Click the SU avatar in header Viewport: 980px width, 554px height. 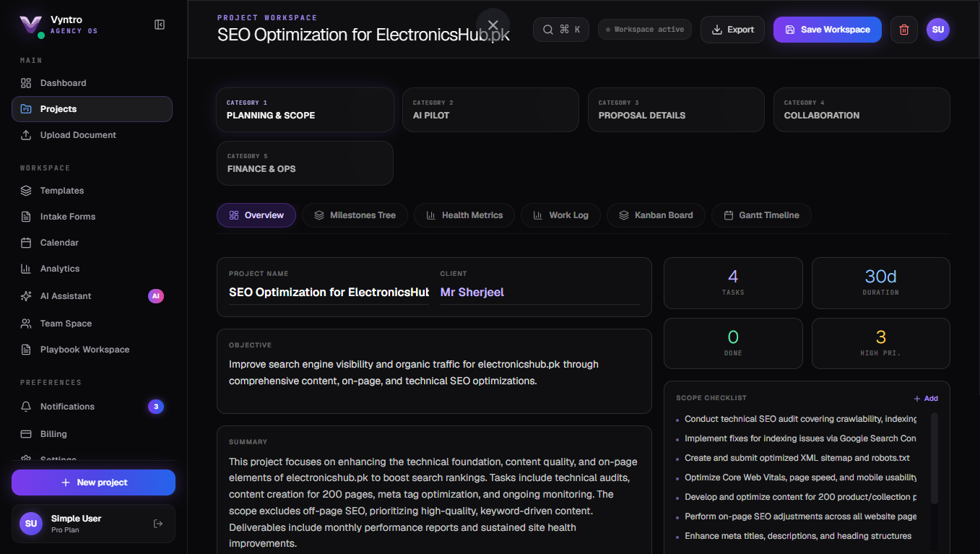[x=938, y=30]
